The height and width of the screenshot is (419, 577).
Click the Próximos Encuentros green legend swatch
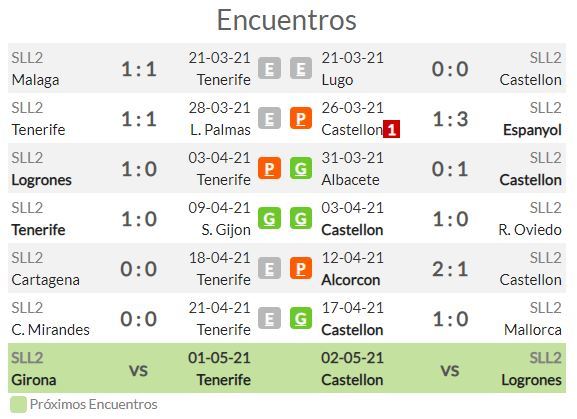pyautogui.click(x=18, y=404)
